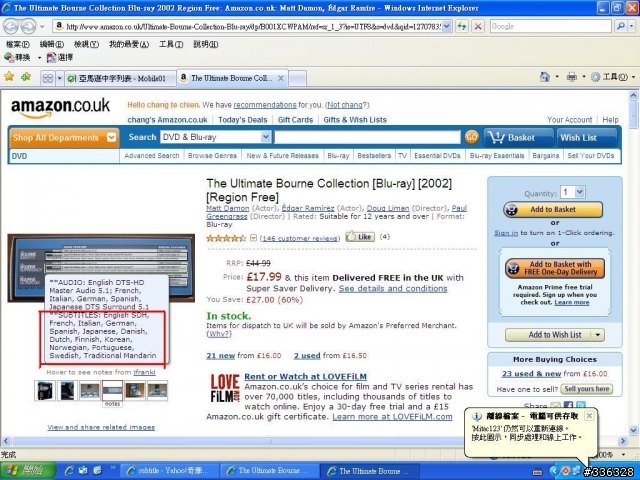Click the Google search magnifier icon
This screenshot has height=480, width=640.
620,27
